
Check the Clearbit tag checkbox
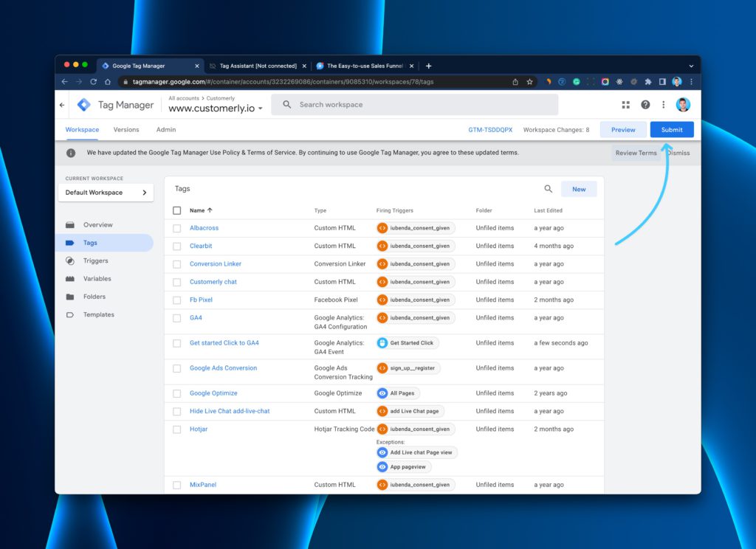click(177, 246)
